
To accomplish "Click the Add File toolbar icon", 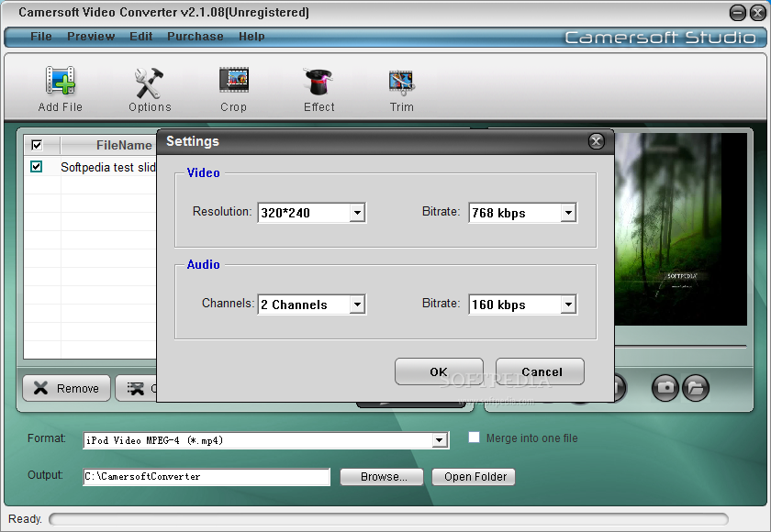I will tap(60, 81).
